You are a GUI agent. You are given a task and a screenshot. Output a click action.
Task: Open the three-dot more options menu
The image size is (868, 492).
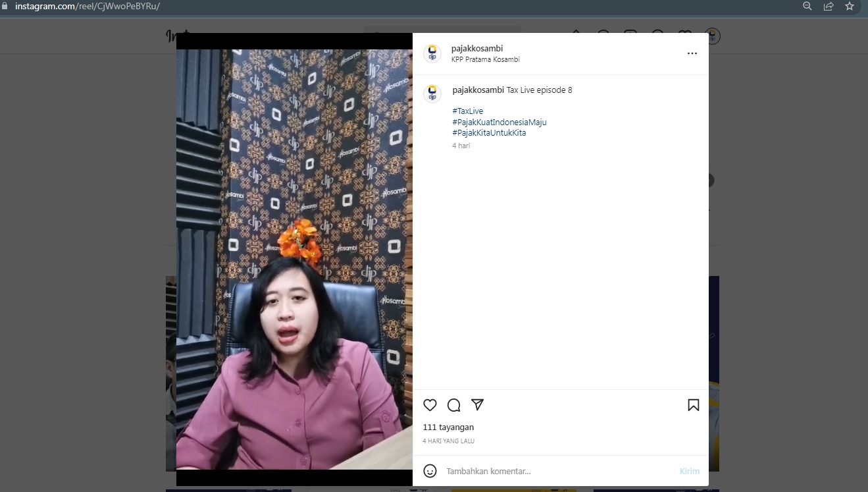[x=692, y=53]
